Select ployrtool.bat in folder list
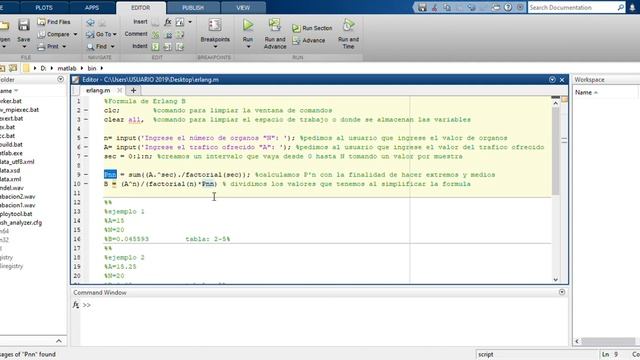Screen dimensions: 640x360 16,214
